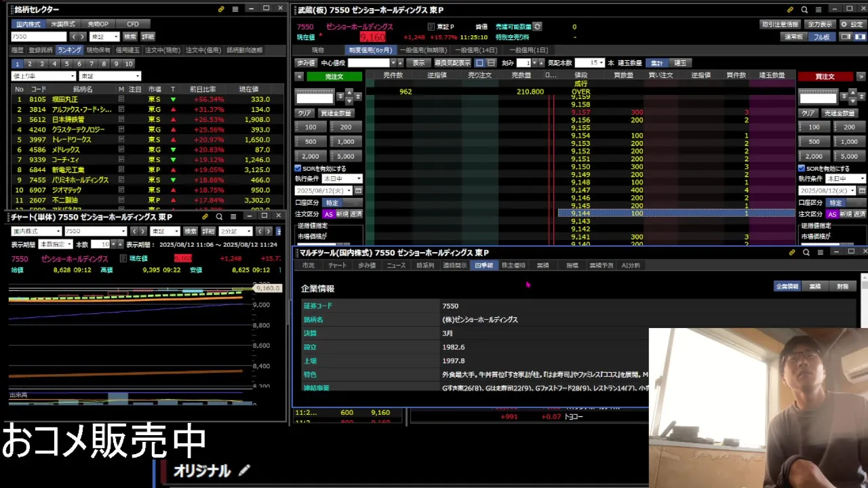
Task: Open menu icon in 武蔵(板) title bar
Action: [818, 9]
